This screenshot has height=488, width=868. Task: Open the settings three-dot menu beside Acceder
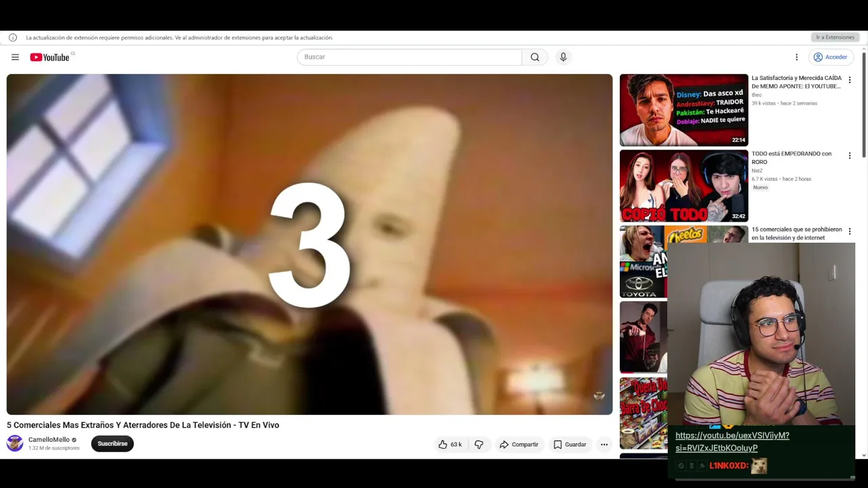tap(797, 57)
